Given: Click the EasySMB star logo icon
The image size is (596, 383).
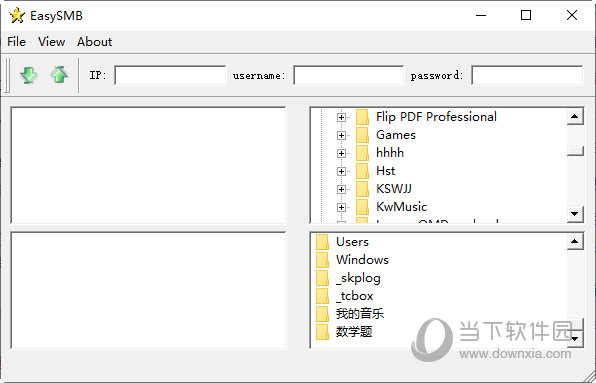Looking at the screenshot, I should pyautogui.click(x=17, y=16).
